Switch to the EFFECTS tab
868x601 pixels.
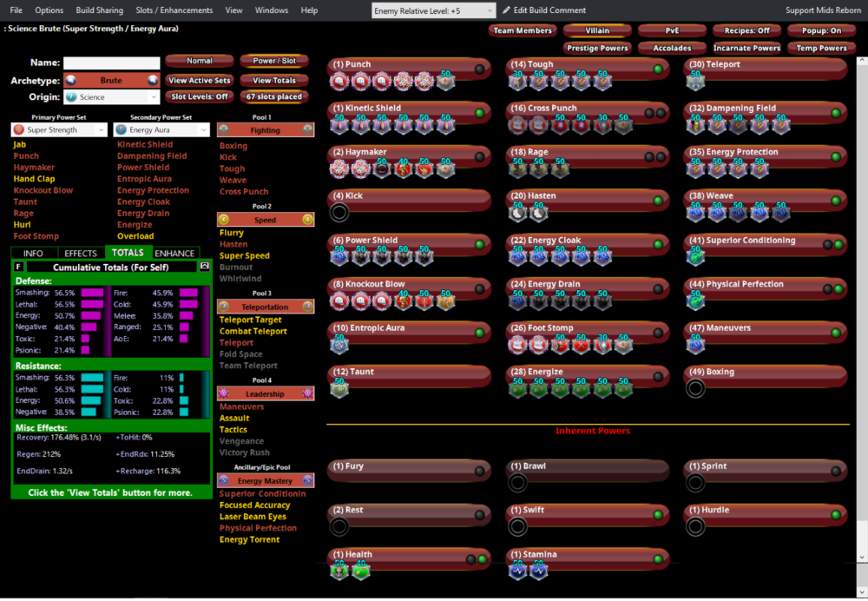[x=81, y=253]
